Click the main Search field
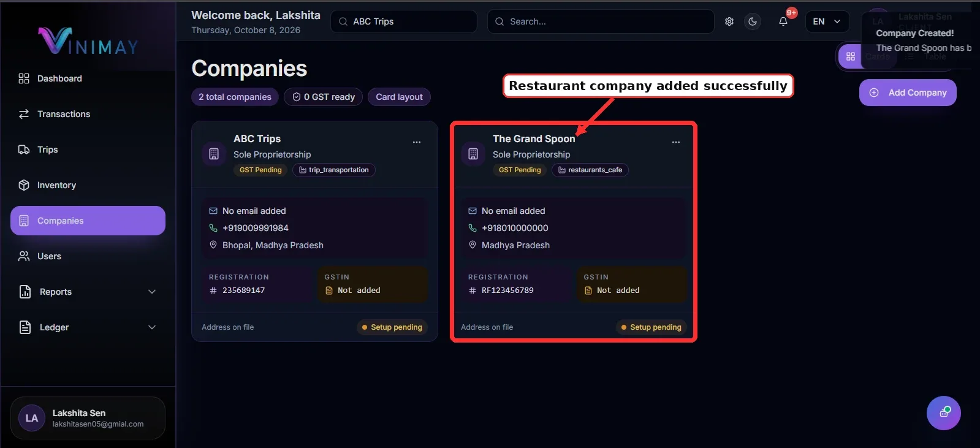 click(601, 21)
